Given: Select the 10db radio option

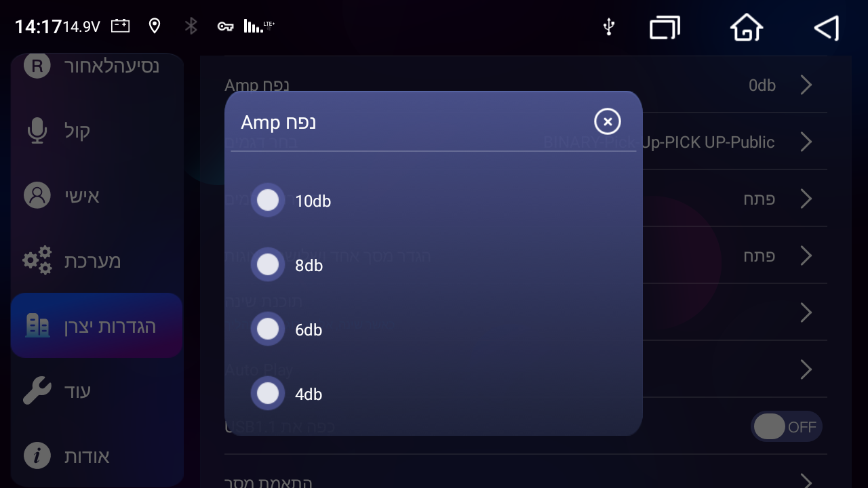Looking at the screenshot, I should [269, 201].
